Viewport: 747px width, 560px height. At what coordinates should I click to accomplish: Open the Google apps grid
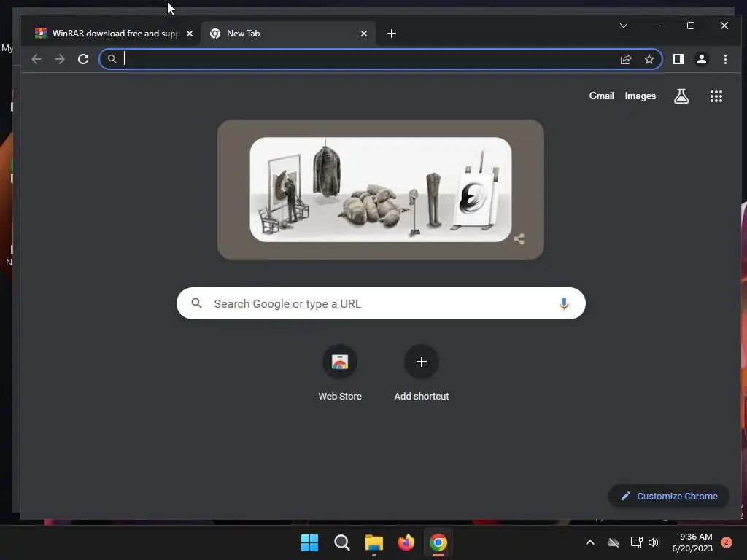716,96
